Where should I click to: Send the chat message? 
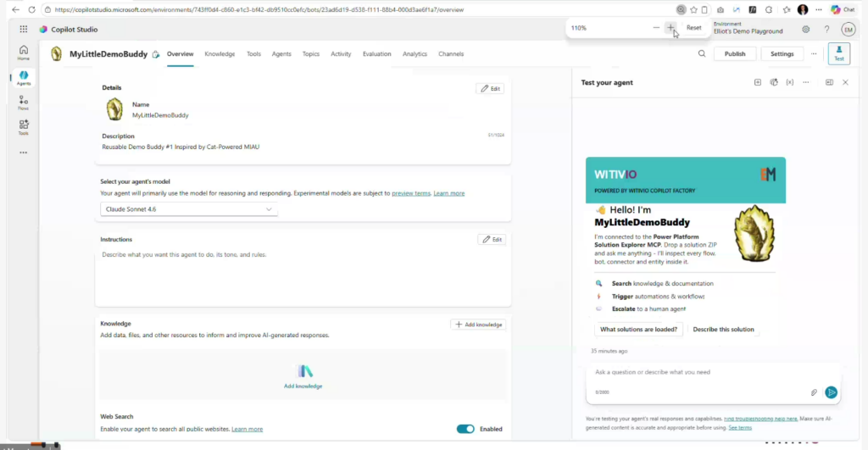click(831, 392)
